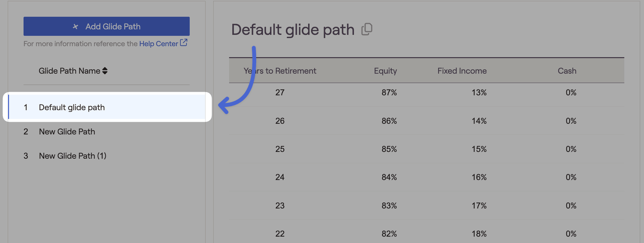Open the Help Center link
This screenshot has height=243, width=644.
(158, 44)
